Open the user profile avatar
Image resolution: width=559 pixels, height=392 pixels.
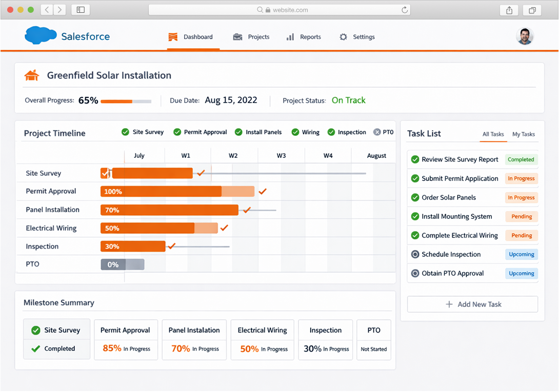(x=524, y=36)
